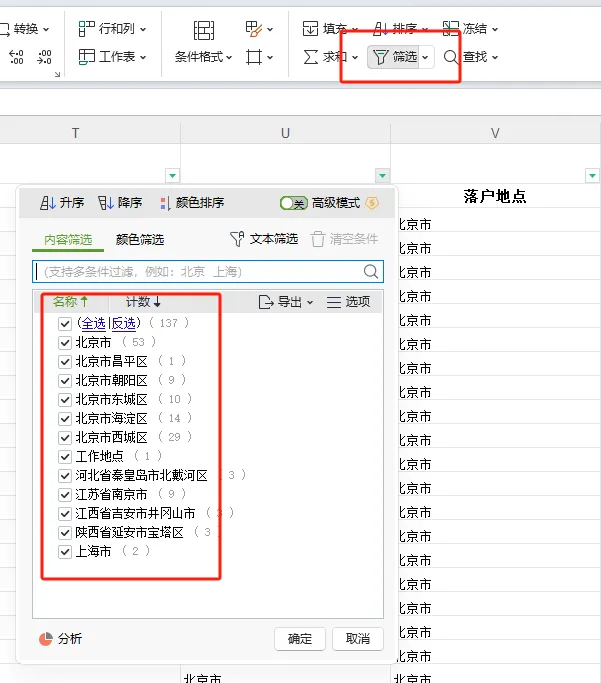Click the Sort (排序) icon in ribbon
This screenshot has height=683, width=601.
coord(381,29)
